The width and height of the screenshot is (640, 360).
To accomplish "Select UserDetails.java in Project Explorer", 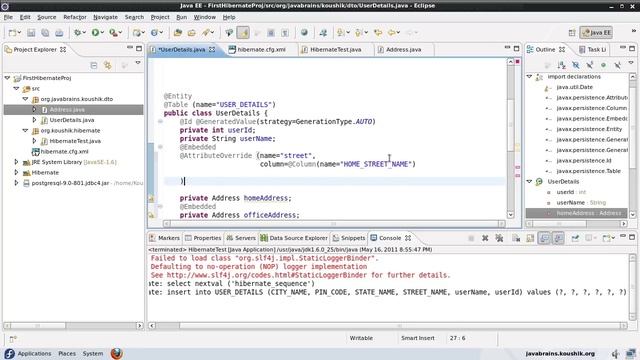I will (x=72, y=120).
